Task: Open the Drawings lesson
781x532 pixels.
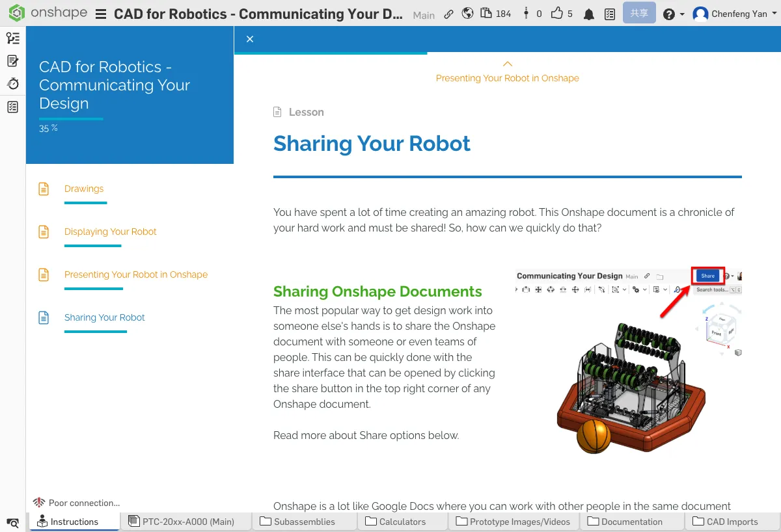Action: (84, 189)
